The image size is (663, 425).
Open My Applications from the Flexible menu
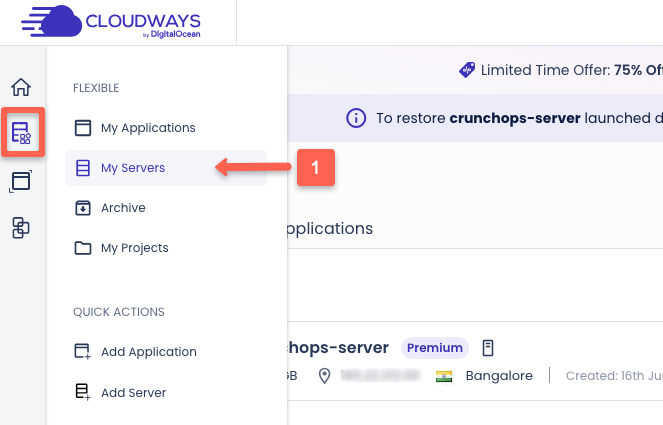[x=147, y=128]
